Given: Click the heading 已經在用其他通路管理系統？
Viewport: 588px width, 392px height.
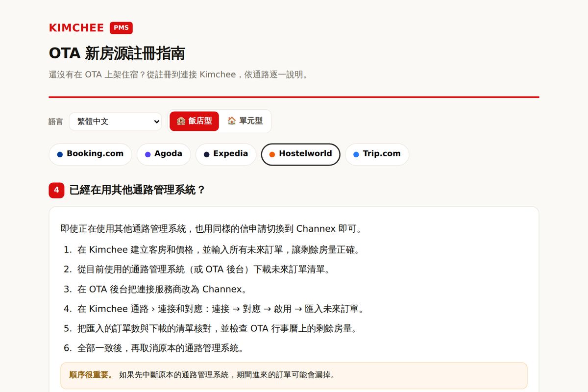Looking at the screenshot, I should pos(137,190).
